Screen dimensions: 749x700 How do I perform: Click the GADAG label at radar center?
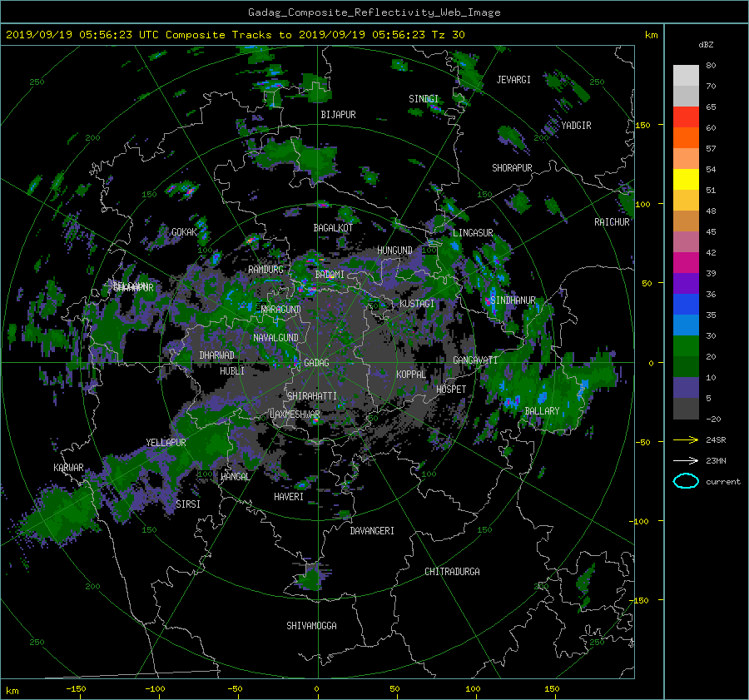tap(316, 363)
